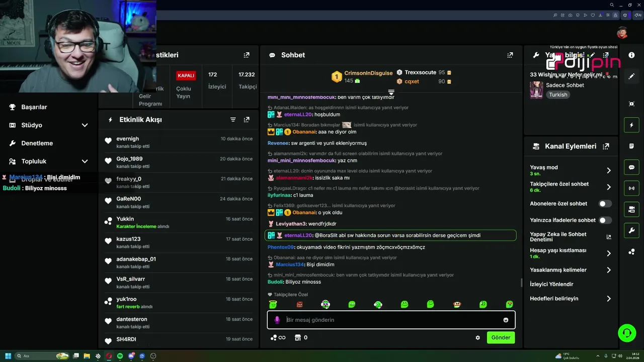Toggle Yalnızca ifadelerle sohbet switch

coord(605,220)
